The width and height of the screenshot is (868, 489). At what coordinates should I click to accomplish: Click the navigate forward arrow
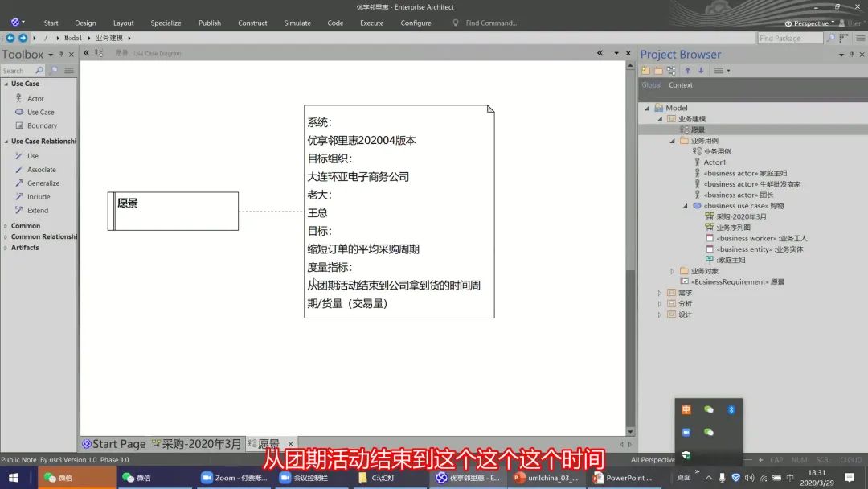23,38
